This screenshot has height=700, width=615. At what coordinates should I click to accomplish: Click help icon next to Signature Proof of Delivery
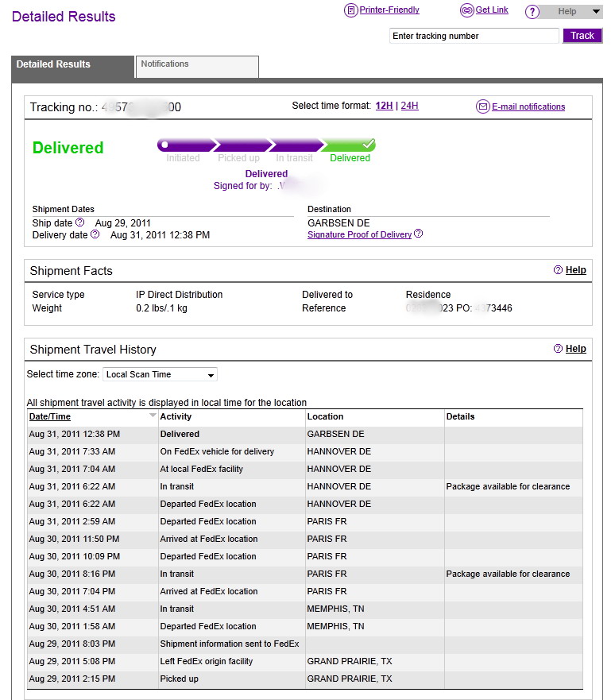pyautogui.click(x=418, y=234)
